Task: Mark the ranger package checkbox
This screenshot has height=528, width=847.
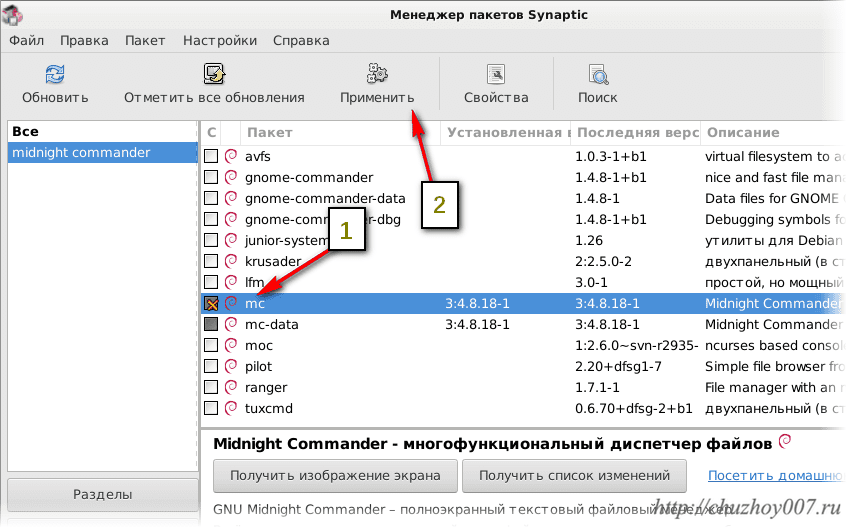Action: click(211, 388)
